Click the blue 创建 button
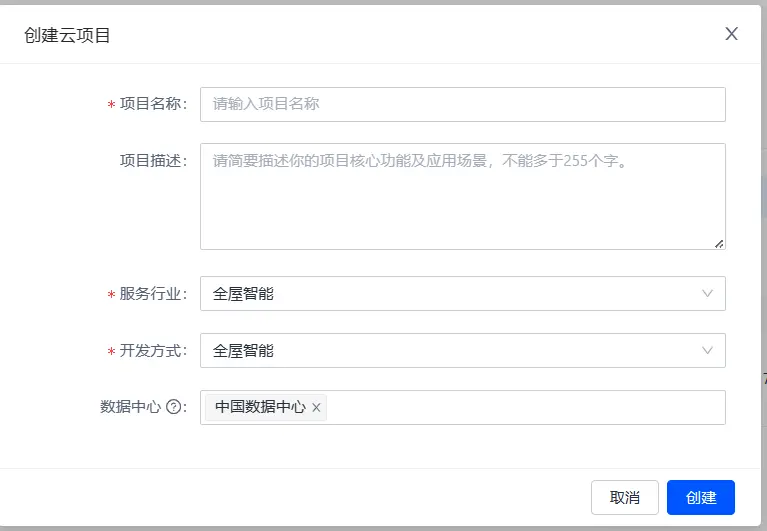767x531 pixels. (700, 497)
